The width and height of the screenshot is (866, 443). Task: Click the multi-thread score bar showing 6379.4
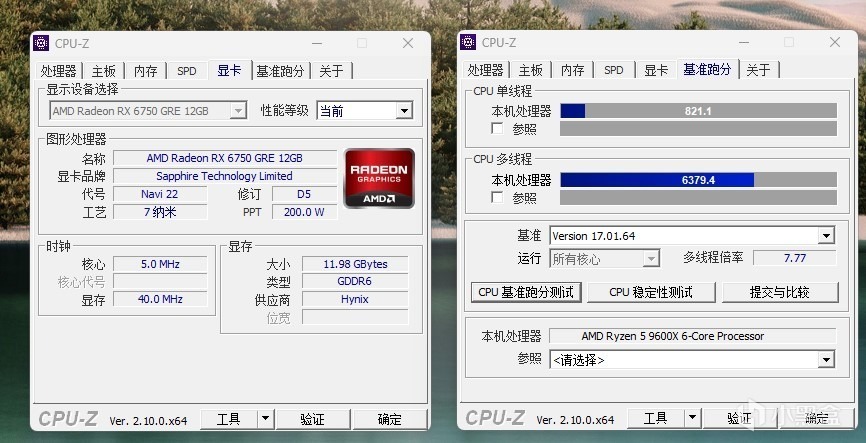pos(699,180)
